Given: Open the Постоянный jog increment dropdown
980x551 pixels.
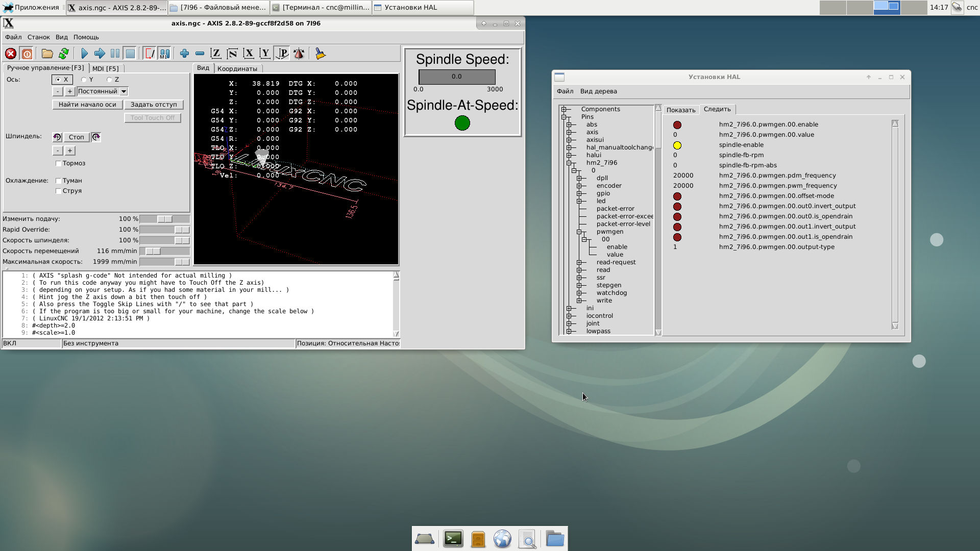Looking at the screenshot, I should coord(124,92).
